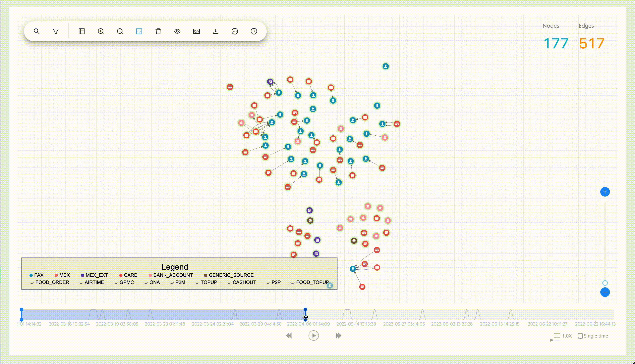
Task: Click the layout panel icon
Action: (x=82, y=31)
